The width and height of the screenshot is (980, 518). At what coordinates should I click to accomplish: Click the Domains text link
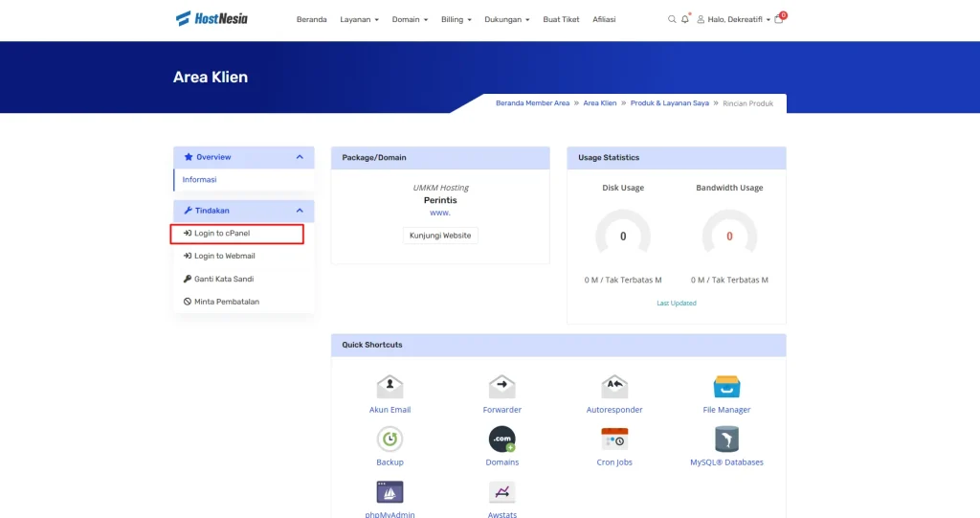point(501,462)
